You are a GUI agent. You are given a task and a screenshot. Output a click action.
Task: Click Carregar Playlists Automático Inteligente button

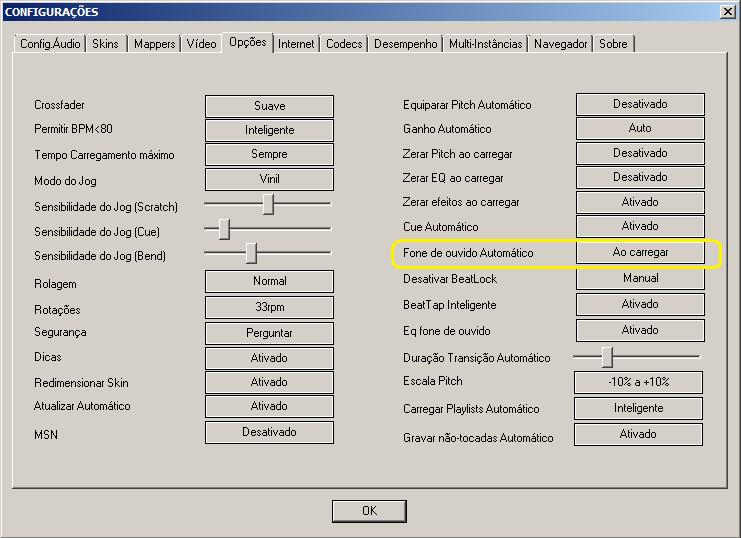pos(638,408)
